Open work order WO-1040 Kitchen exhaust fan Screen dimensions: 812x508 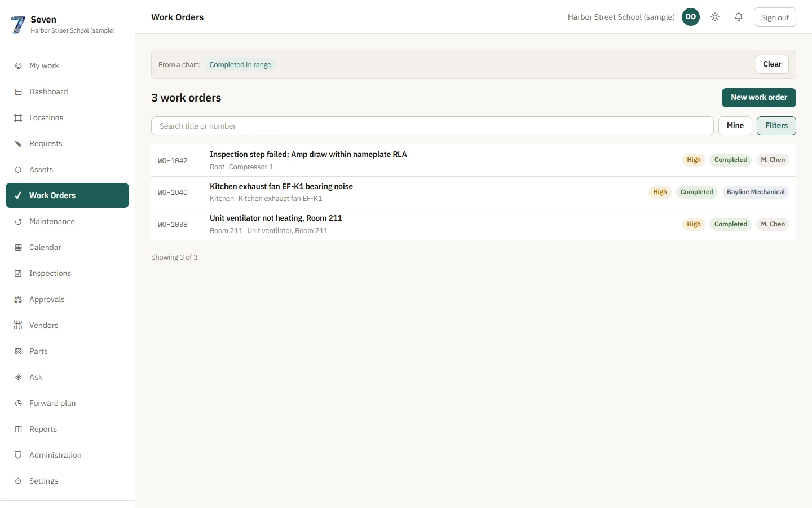click(474, 192)
